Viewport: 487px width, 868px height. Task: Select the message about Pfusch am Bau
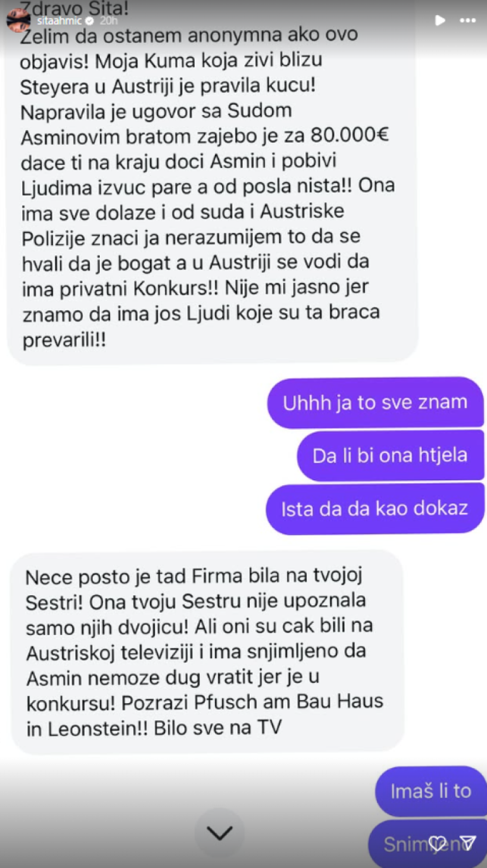[207, 652]
